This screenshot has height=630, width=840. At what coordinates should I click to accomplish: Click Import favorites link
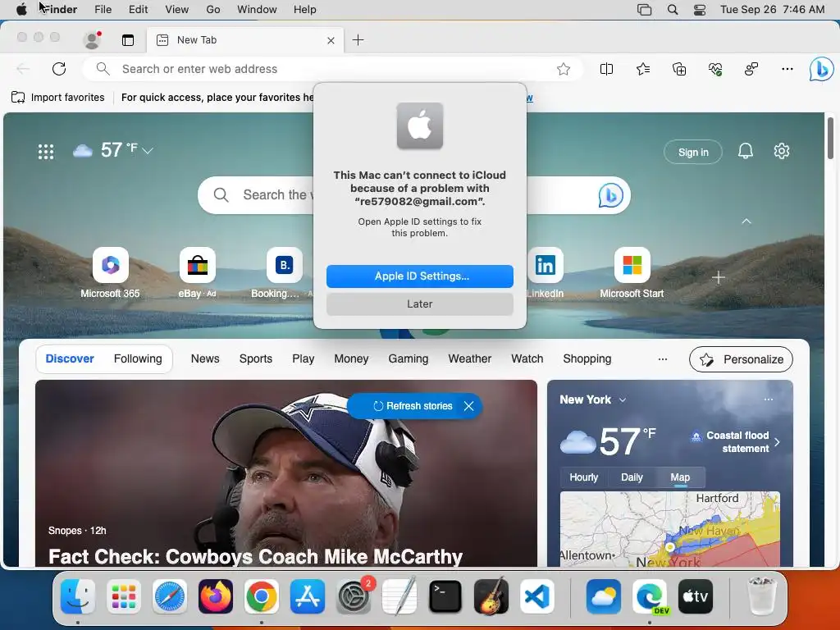[x=58, y=98]
